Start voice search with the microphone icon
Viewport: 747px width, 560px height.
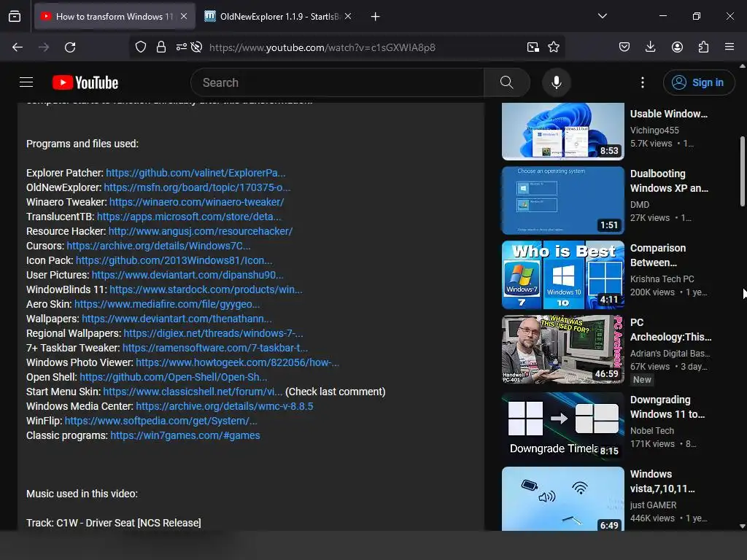pyautogui.click(x=556, y=82)
